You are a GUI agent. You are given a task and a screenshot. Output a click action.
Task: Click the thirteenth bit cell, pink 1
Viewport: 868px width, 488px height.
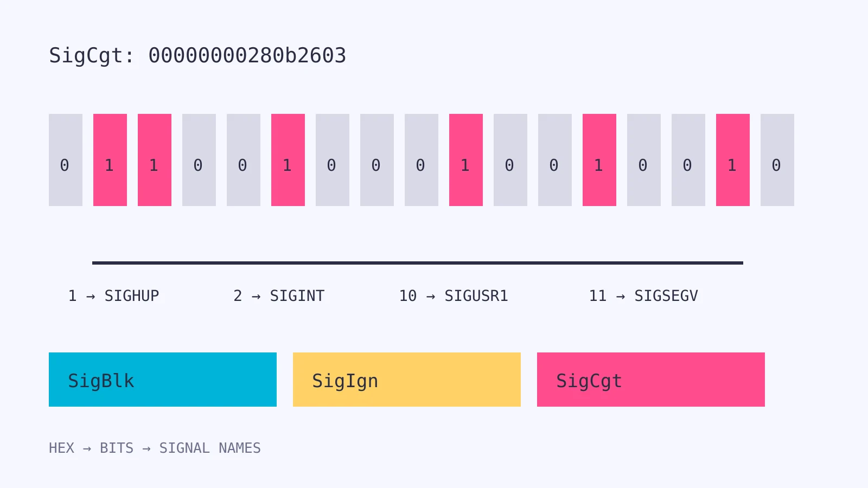coord(599,160)
